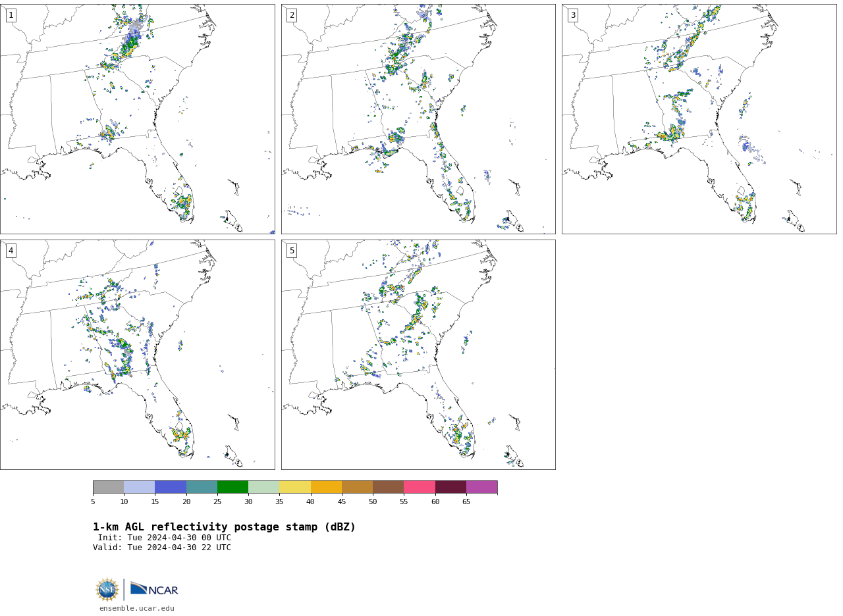Click the purple 65+ dBZ swatch

pyautogui.click(x=481, y=487)
